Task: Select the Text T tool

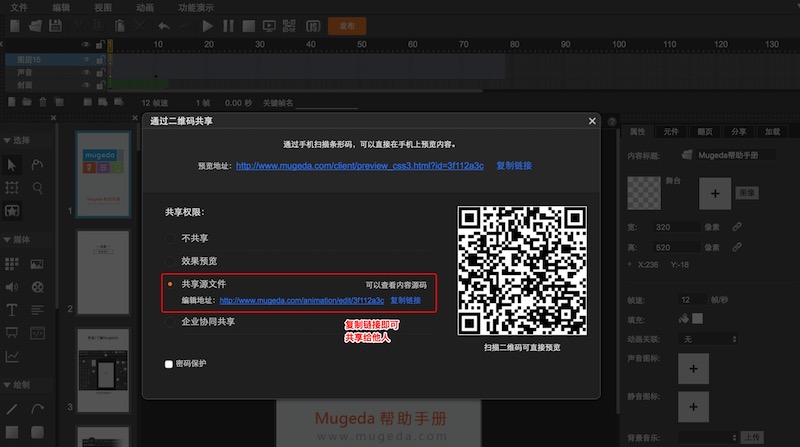Action: (x=12, y=310)
